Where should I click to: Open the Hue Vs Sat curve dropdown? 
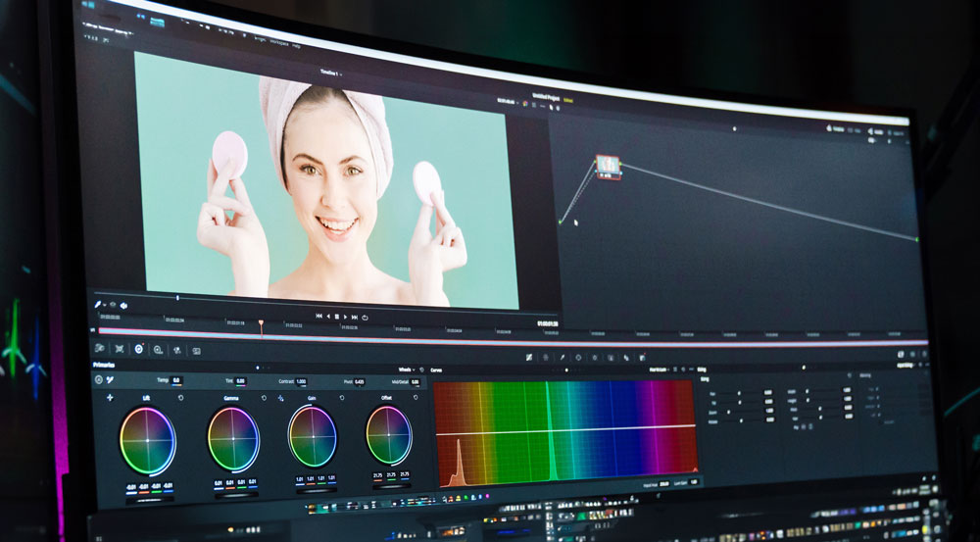659,370
